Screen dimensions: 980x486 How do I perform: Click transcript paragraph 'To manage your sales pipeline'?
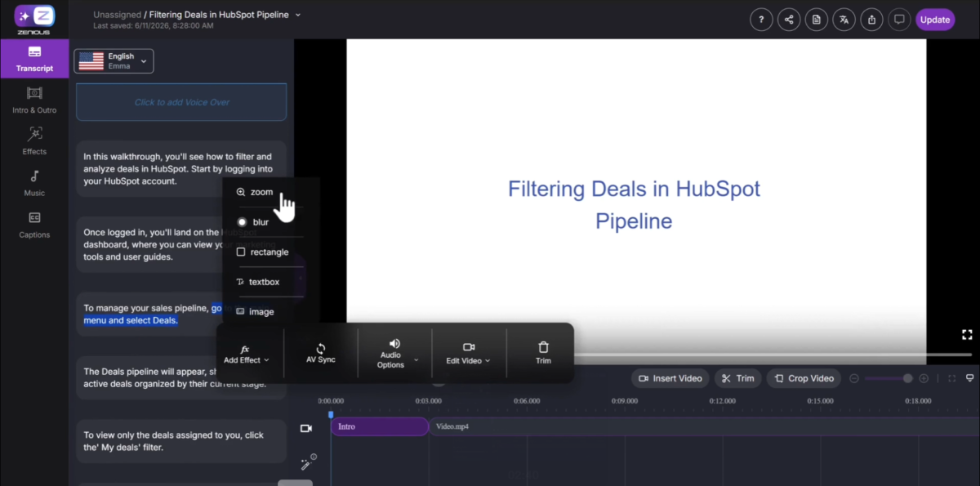(x=181, y=314)
